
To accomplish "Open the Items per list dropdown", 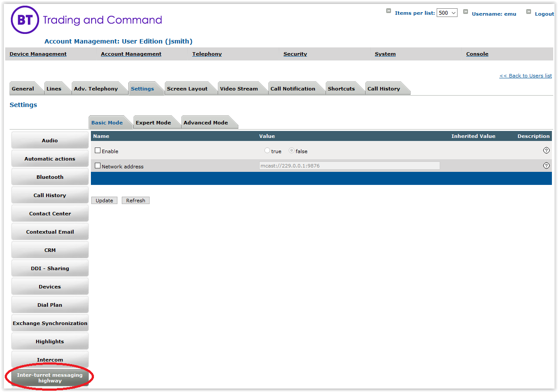I will [447, 13].
